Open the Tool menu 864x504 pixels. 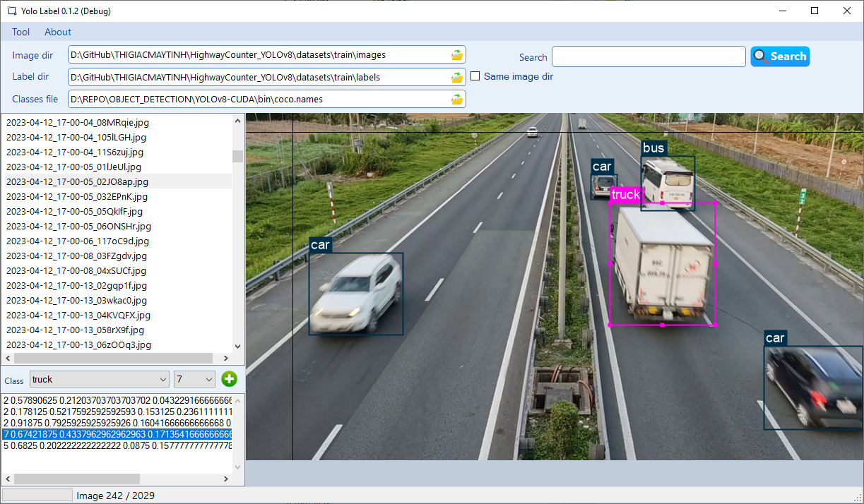pos(20,32)
